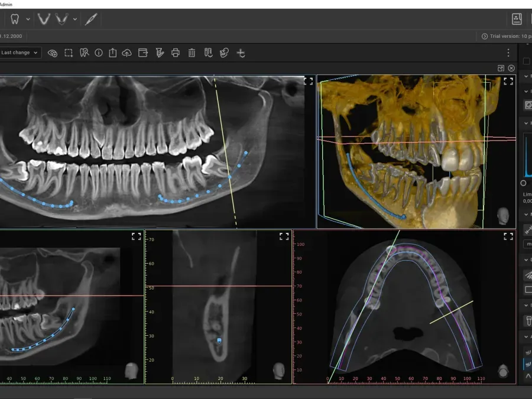Image resolution: width=532 pixels, height=399 pixels.
Task: Open the Last change dropdown
Action: pos(20,53)
